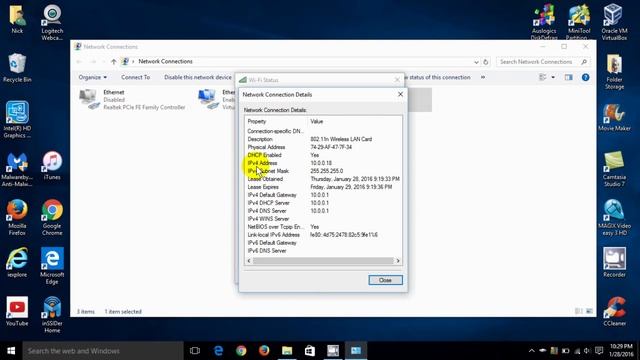Image resolution: width=640 pixels, height=360 pixels.
Task: Open Auslogics DiskDefrag shortcut
Action: click(x=544, y=22)
